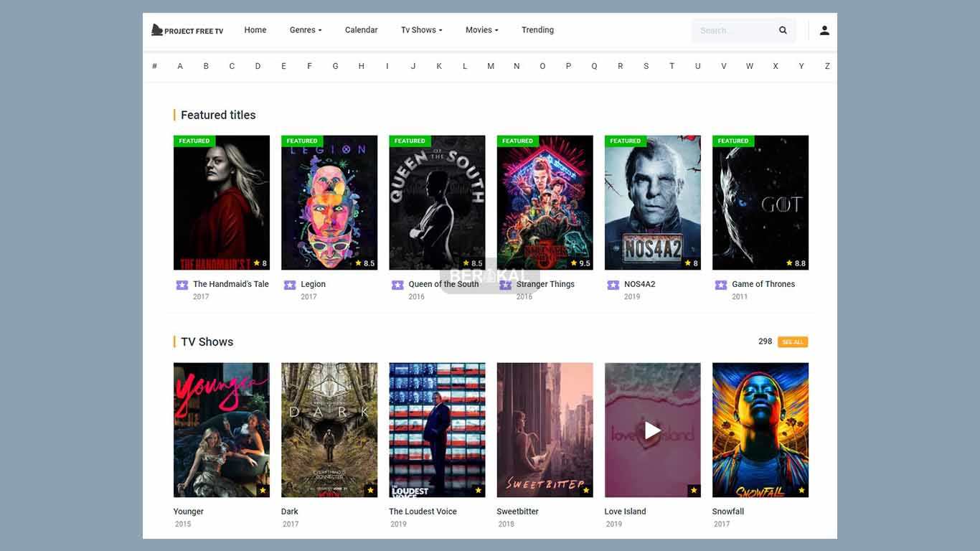Expand the Movies dropdown menu

(x=482, y=30)
